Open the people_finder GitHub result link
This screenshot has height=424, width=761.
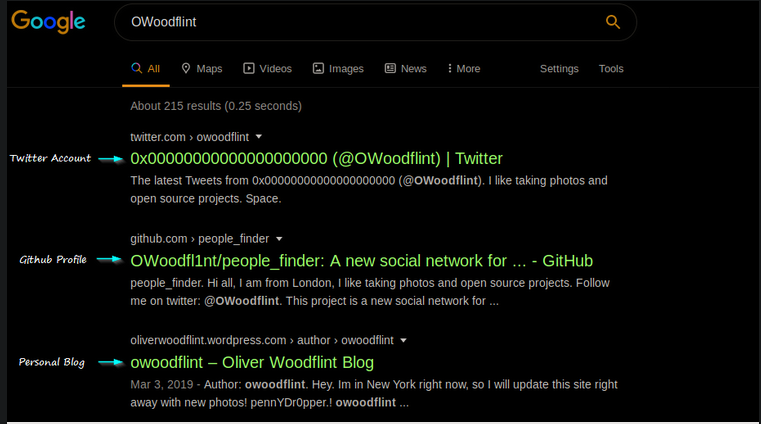361,261
